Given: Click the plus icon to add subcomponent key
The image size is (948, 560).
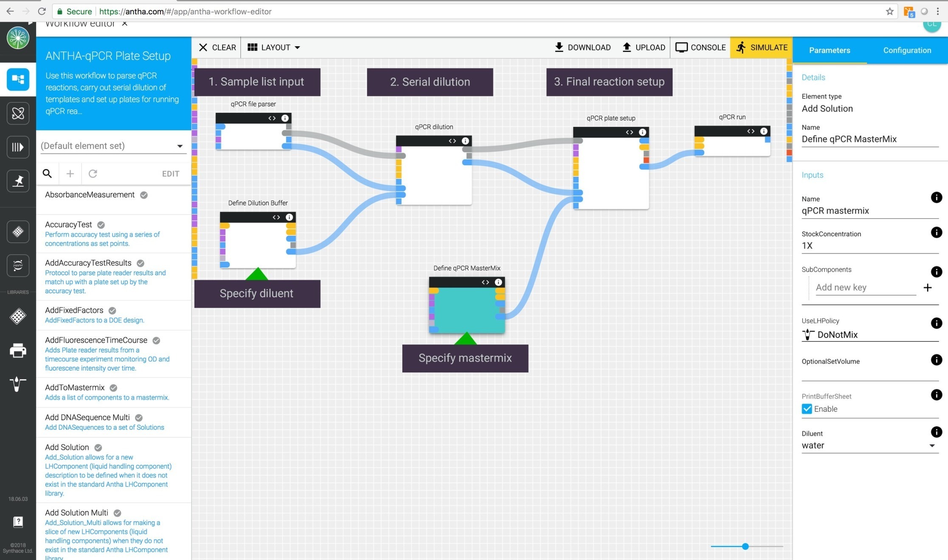Looking at the screenshot, I should (x=927, y=288).
